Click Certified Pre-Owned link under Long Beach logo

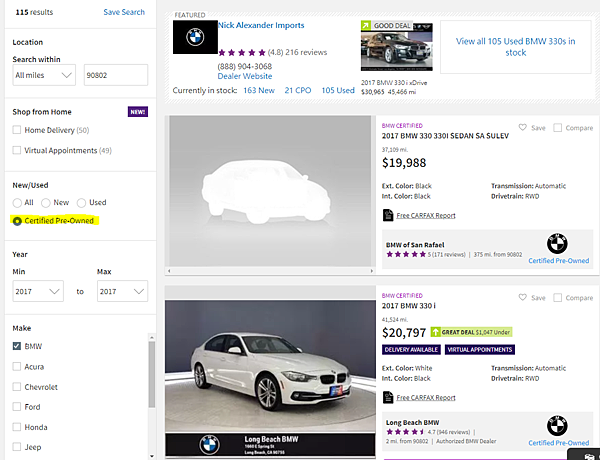coord(559,443)
